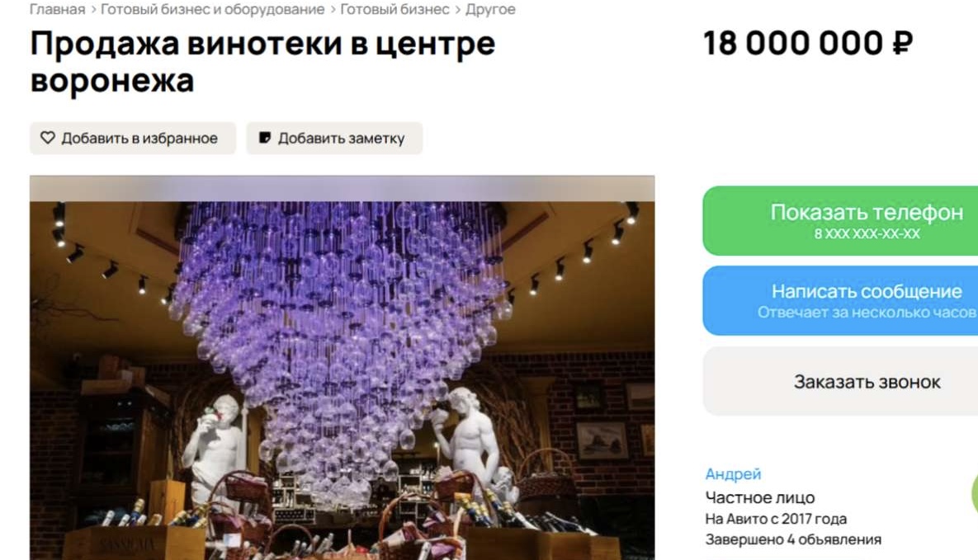Click the masked phone number 8 XXX XXX-XX-XX
Viewport: 978px width, 560px height.
[x=867, y=234]
